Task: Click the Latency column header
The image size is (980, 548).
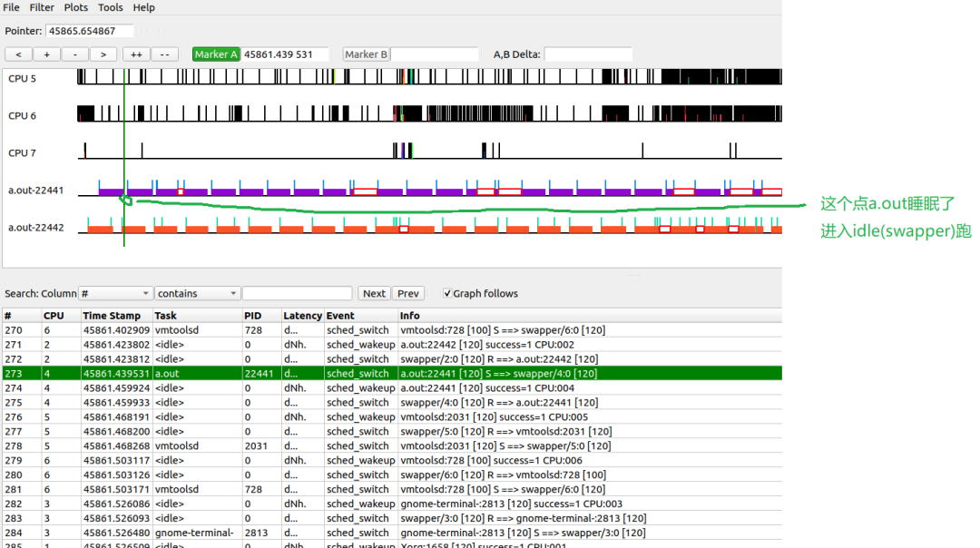Action: click(x=302, y=316)
